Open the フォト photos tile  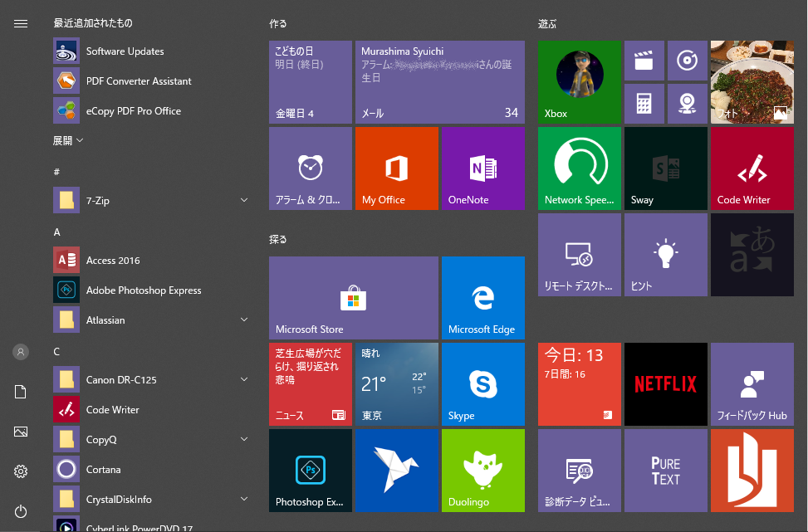pyautogui.click(x=752, y=82)
